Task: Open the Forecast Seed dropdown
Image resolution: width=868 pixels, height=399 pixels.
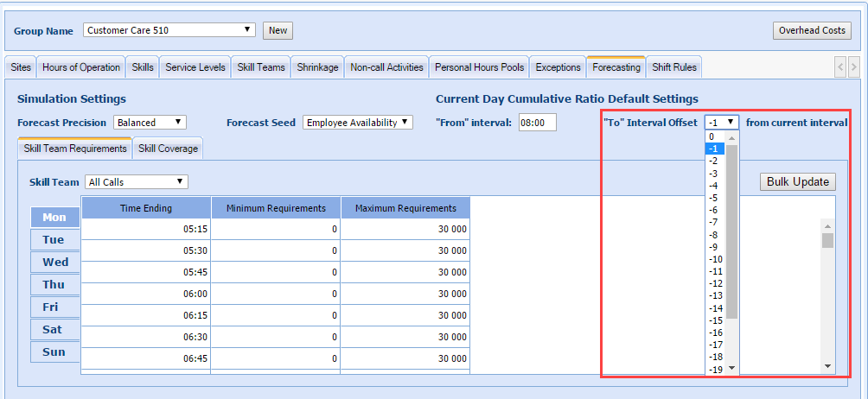Action: (x=358, y=123)
